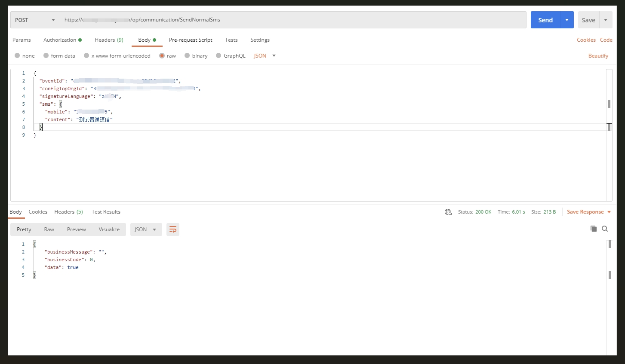Screen dimensions: 625x364
Task: Expand the response format JSON dropdown
Action: (x=146, y=229)
